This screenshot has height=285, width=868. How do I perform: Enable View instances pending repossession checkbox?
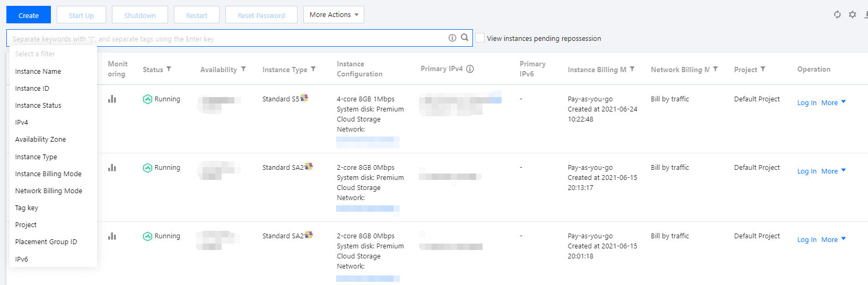pyautogui.click(x=480, y=38)
